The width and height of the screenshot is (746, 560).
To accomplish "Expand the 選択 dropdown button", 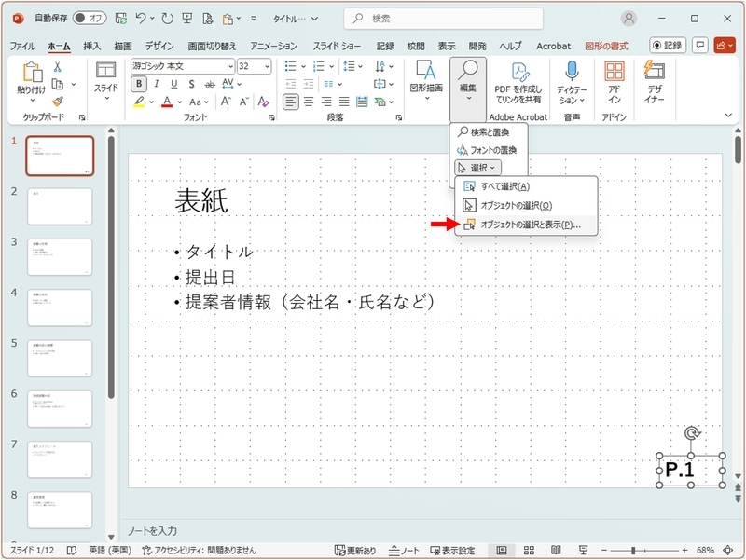I will [x=477, y=168].
